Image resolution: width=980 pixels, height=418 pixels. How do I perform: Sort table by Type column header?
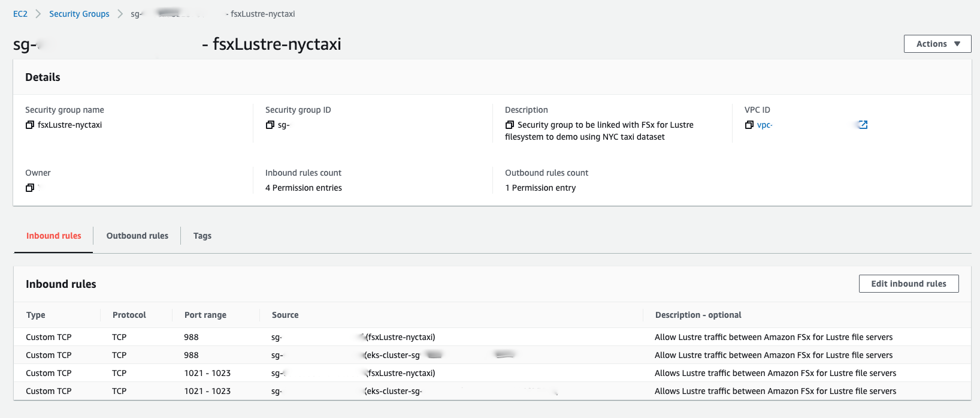pos(36,315)
